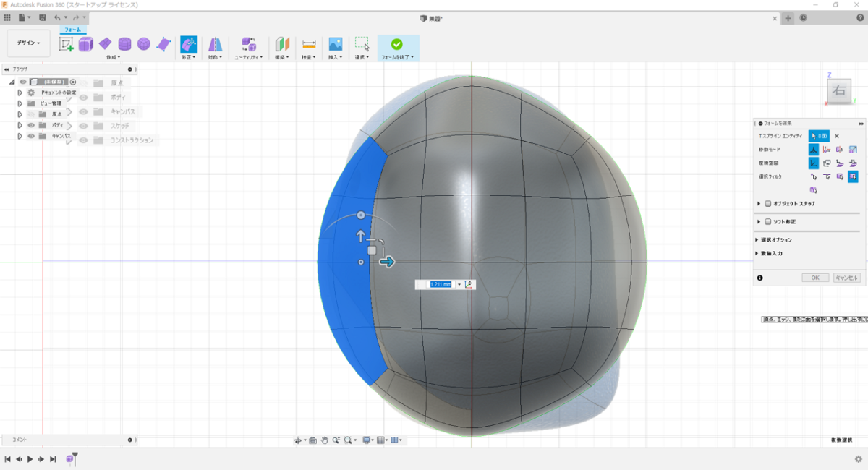The width and height of the screenshot is (868, 470).
Task: Select the form Plane tool
Action: tap(105, 44)
